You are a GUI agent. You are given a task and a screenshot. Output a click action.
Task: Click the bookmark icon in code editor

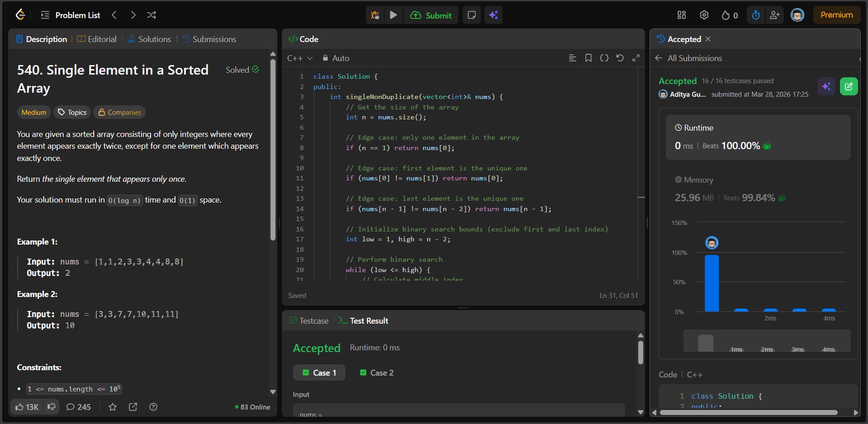pos(588,58)
